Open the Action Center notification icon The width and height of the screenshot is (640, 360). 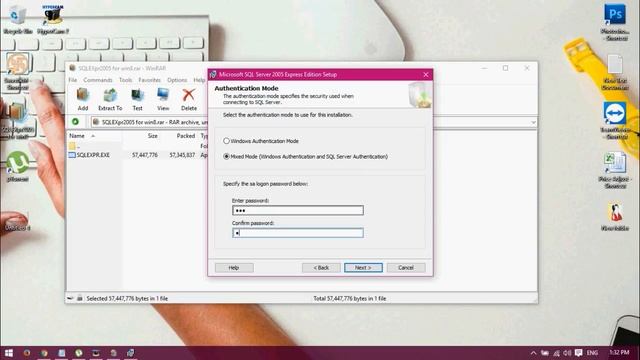578,353
